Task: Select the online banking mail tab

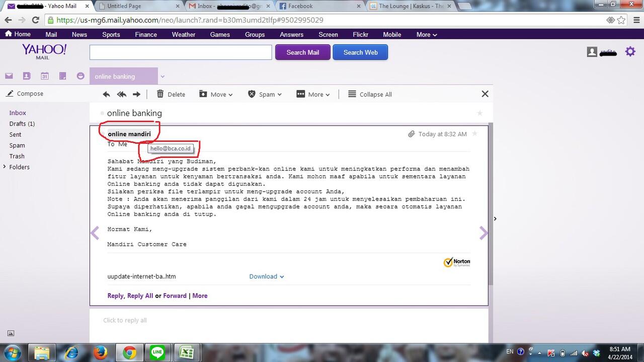Action: (123, 76)
